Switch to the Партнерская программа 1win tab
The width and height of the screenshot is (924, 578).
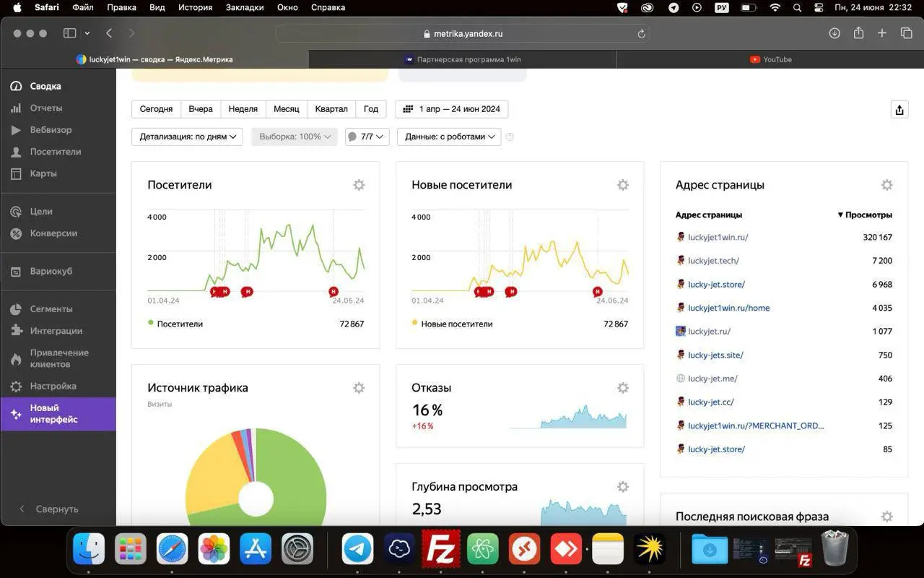(462, 59)
